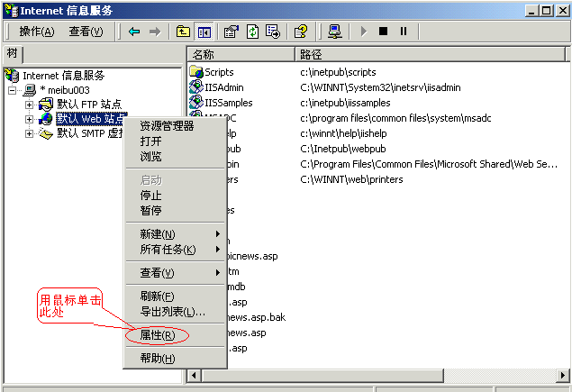572x392 pixels.
Task: Expand the 默认 FTP 站点 tree node
Action: (29, 105)
